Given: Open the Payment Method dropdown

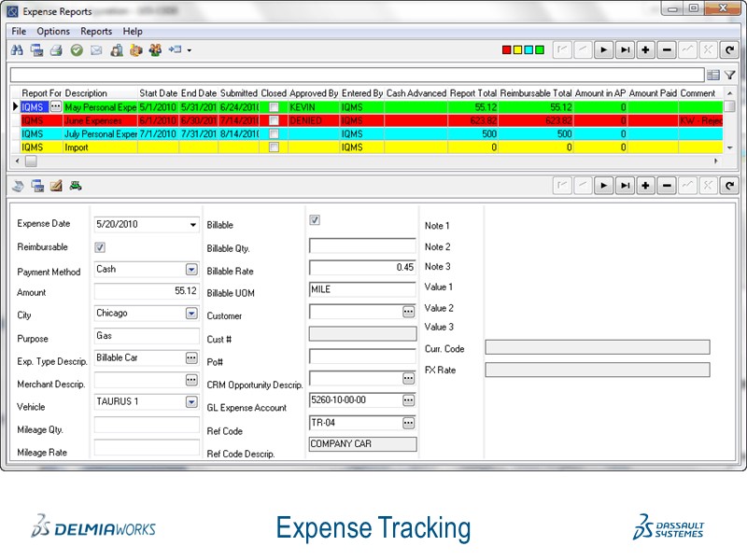Looking at the screenshot, I should point(191,269).
